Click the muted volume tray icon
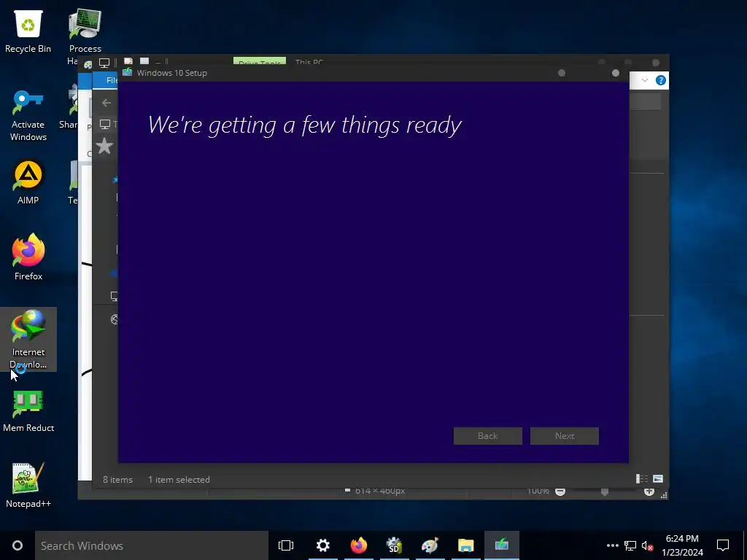 pos(647,545)
